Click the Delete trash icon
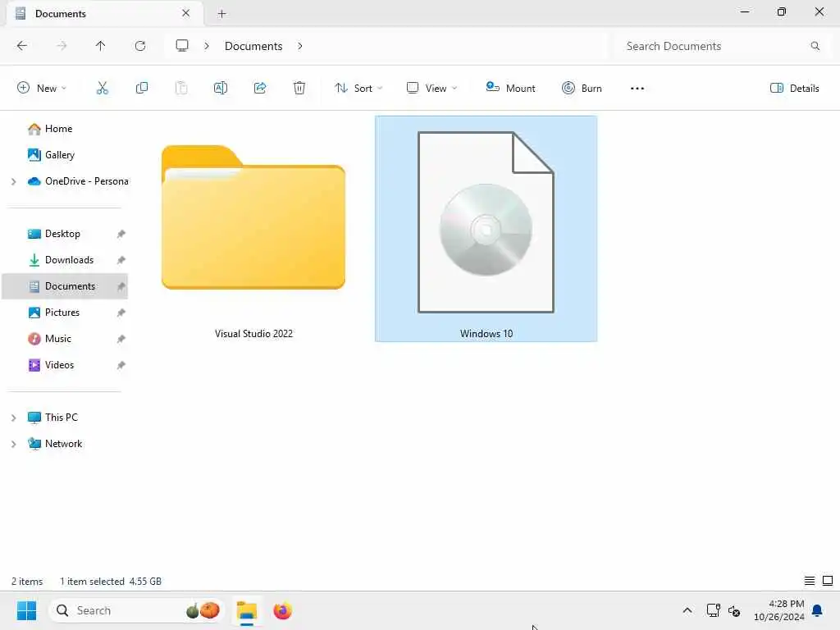Image resolution: width=840 pixels, height=630 pixels. [x=299, y=88]
